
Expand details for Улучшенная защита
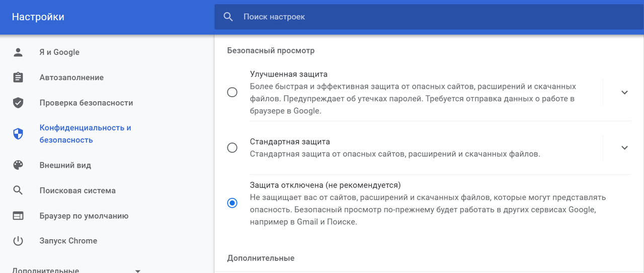click(x=624, y=92)
